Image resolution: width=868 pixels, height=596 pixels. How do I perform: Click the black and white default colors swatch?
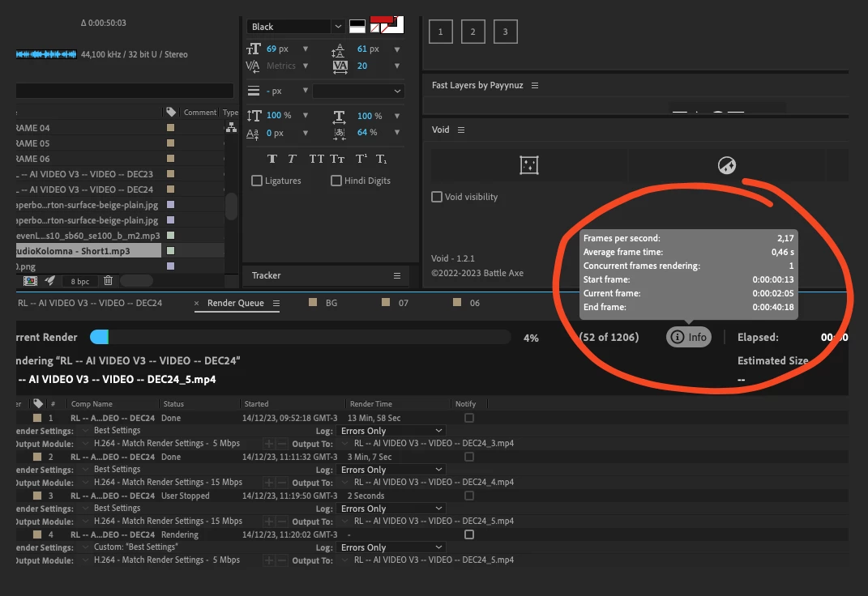[x=357, y=26]
